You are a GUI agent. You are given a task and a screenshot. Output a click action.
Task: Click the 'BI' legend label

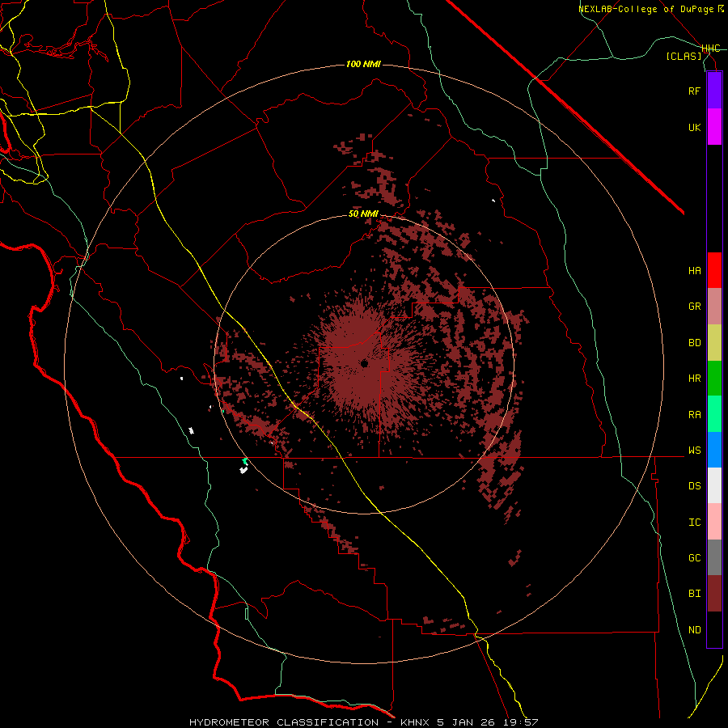click(694, 594)
